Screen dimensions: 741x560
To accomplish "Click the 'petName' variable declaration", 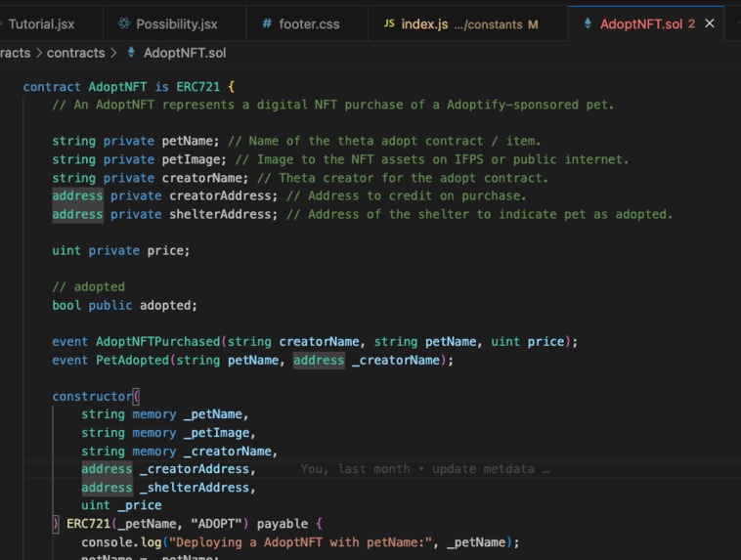I will click(189, 141).
